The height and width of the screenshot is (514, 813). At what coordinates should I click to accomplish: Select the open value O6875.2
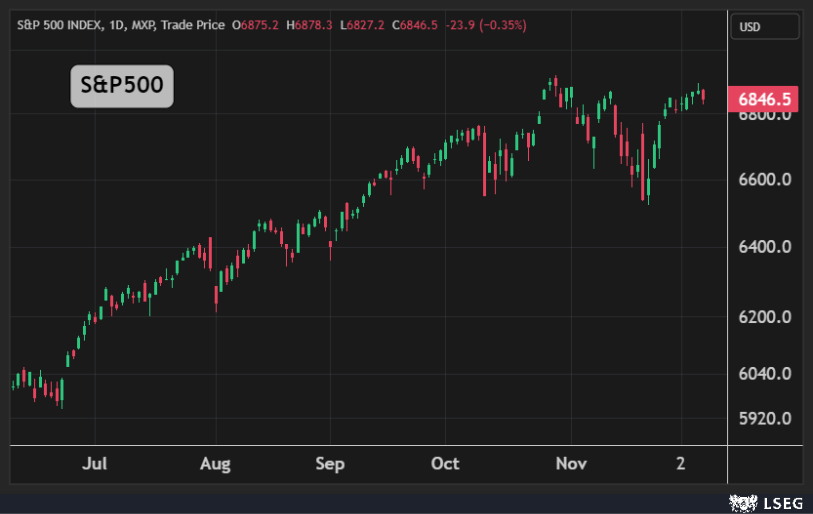(x=255, y=24)
